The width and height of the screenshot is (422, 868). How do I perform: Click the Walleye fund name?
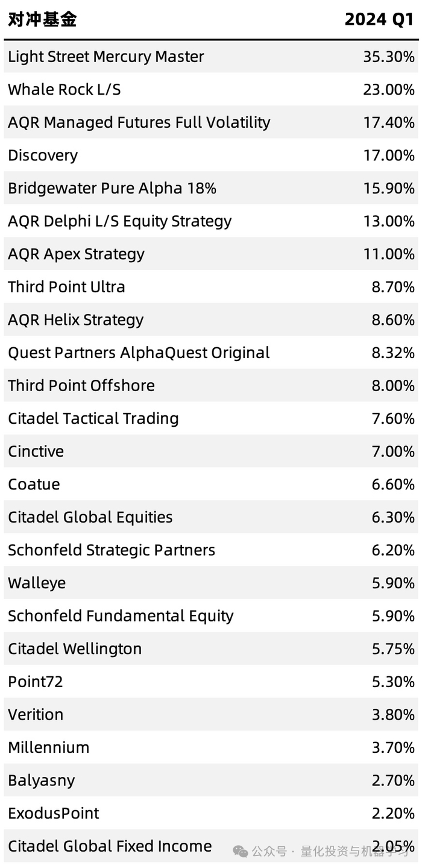click(37, 583)
